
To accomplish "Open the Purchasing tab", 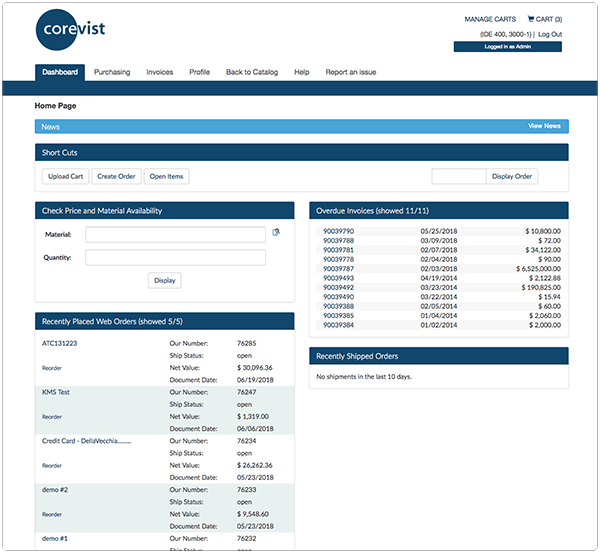I will (x=112, y=72).
